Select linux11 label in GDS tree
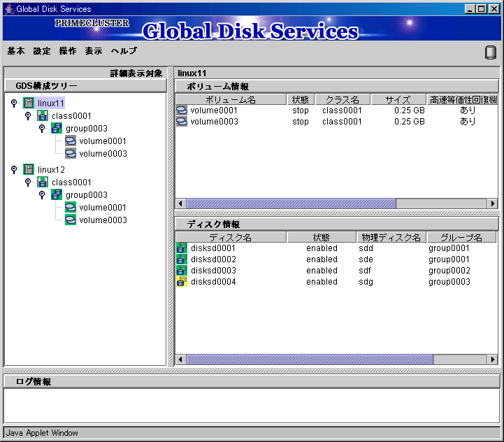This screenshot has width=504, height=442. pyautogui.click(x=51, y=104)
